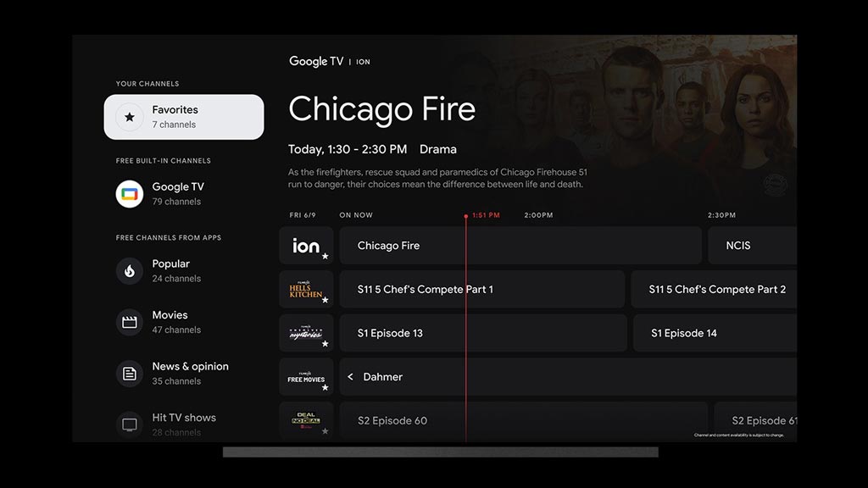Click the Google TV logo in header

(x=316, y=61)
